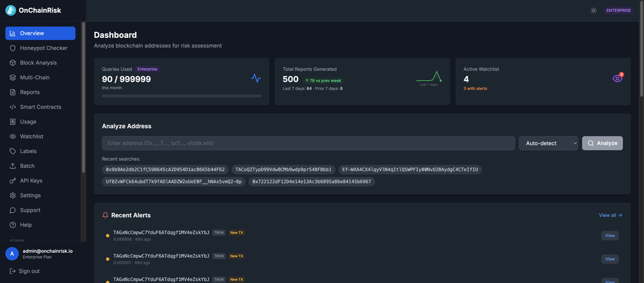Select recent search TACoQZTypD99...BFBbb1
This screenshot has width=644, height=283.
tap(284, 169)
